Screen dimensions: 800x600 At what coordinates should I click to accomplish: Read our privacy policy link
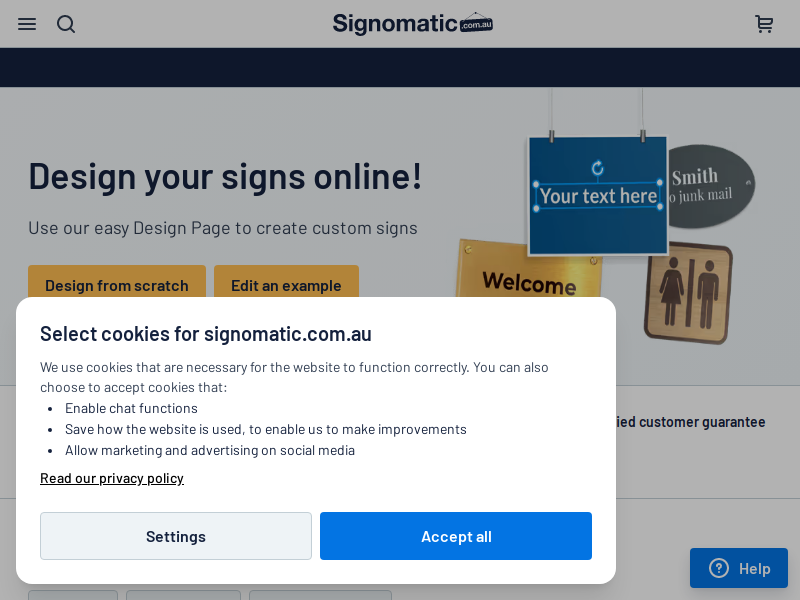[x=112, y=479]
